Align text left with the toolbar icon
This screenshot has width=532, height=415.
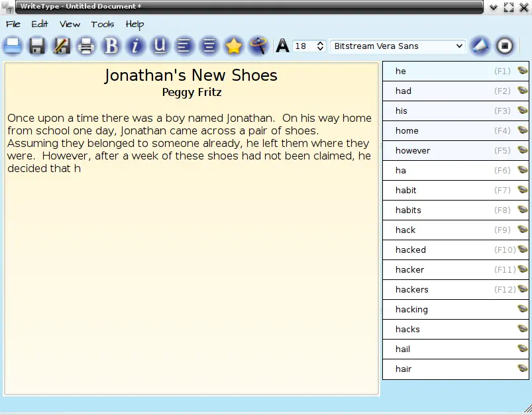point(184,46)
